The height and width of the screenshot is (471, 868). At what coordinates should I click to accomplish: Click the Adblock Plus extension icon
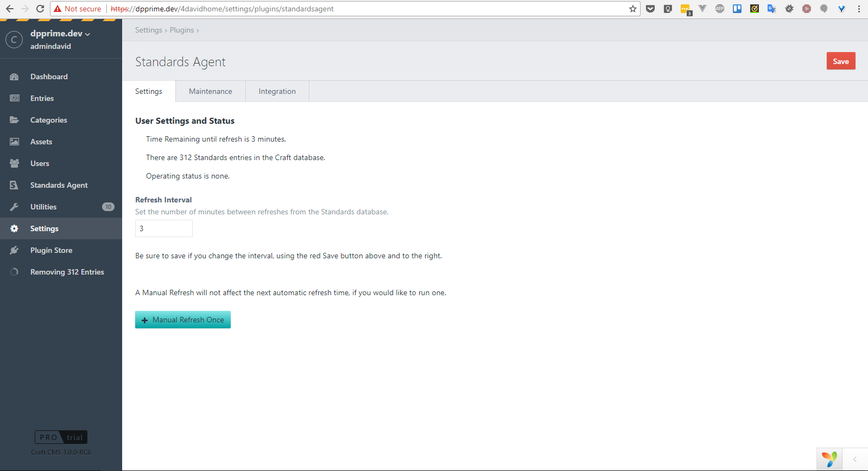click(720, 9)
